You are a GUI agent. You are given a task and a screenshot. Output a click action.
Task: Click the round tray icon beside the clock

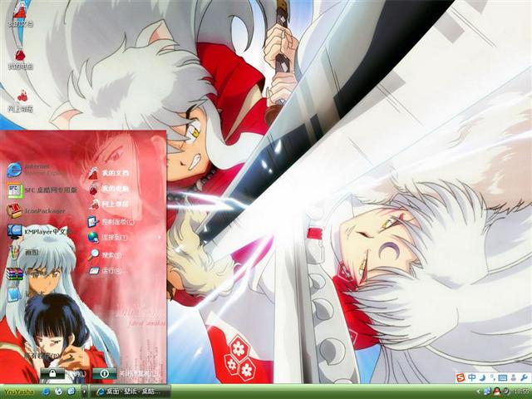coord(505,392)
